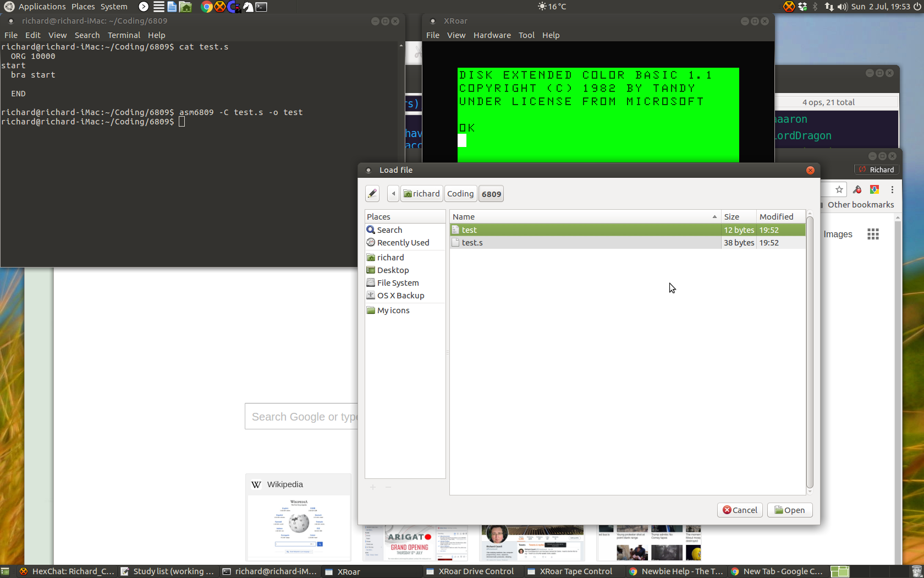Screen dimensions: 924x578
Task: Switch to XRoar Drive Control taskbar window
Action: pos(470,571)
